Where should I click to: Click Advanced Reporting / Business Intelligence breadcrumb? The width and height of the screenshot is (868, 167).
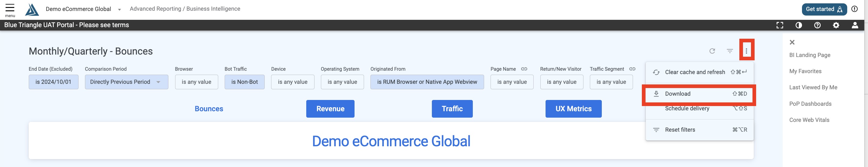click(x=185, y=9)
